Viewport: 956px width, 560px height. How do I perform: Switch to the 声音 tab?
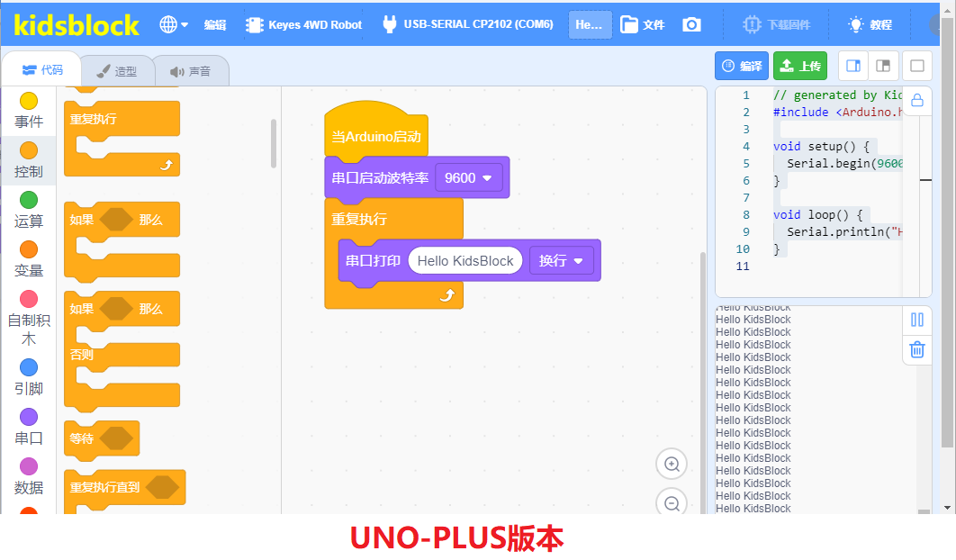click(190, 71)
